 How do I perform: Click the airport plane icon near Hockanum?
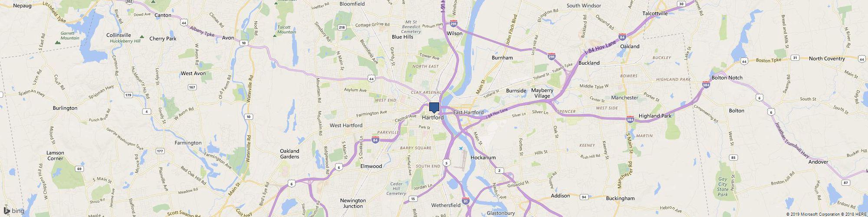click(461, 149)
